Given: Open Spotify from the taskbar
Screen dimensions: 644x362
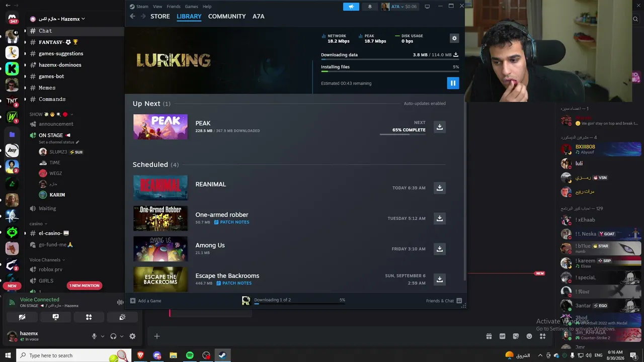Looking at the screenshot, I should click(x=190, y=355).
